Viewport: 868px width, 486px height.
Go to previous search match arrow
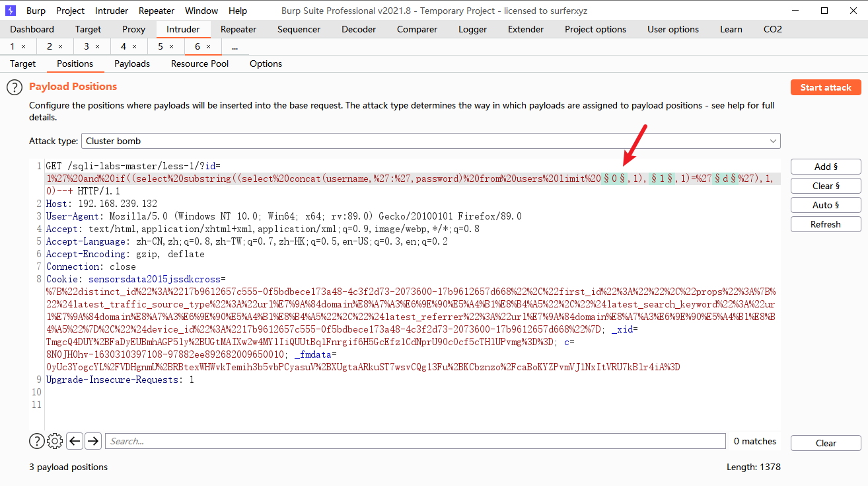(x=75, y=441)
